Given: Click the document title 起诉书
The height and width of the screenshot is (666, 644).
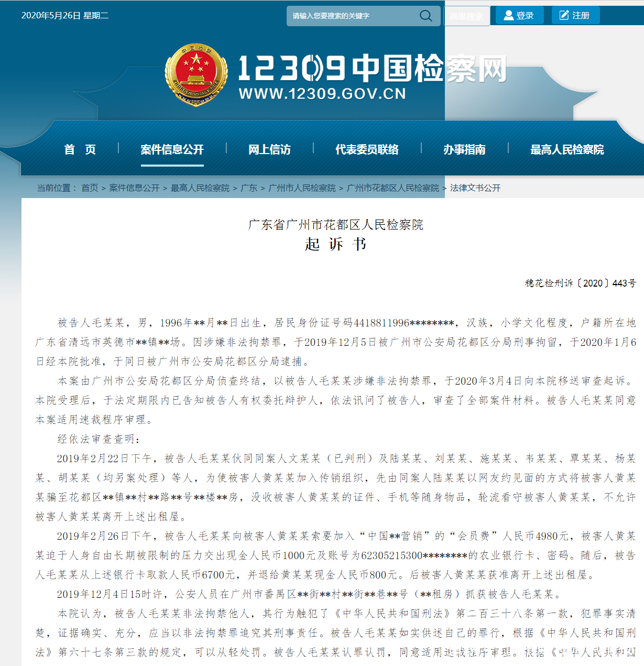Looking at the screenshot, I should tap(335, 244).
